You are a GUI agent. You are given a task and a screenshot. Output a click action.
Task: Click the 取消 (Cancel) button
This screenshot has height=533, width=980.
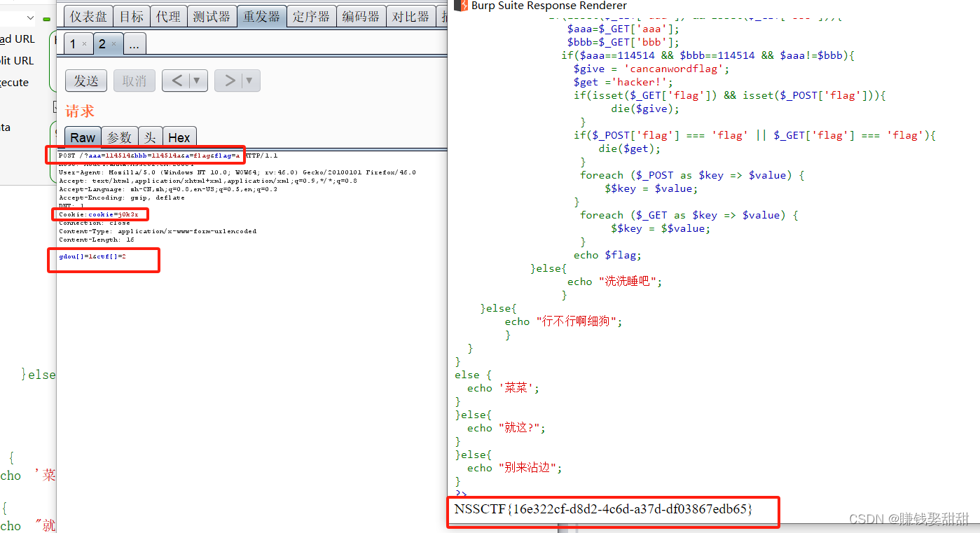134,80
